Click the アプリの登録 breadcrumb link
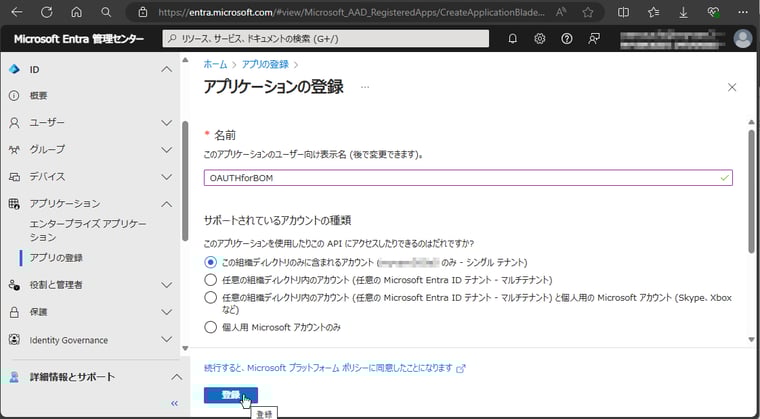The width and height of the screenshot is (760, 419). click(265, 64)
